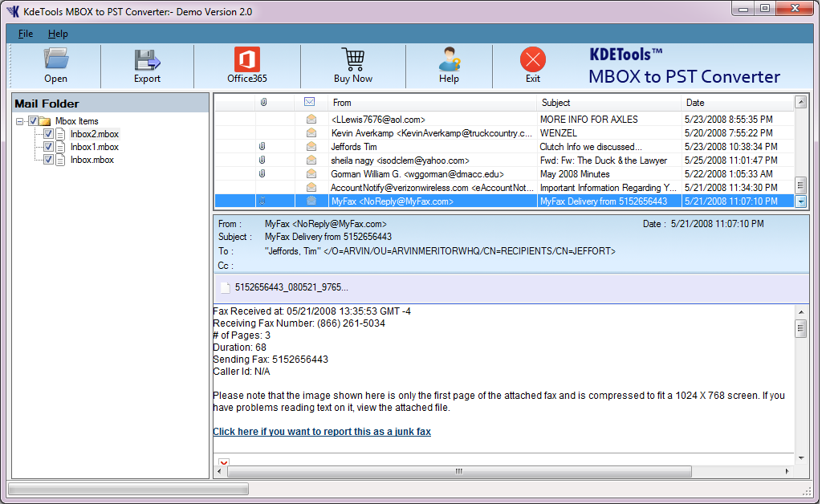
Task: Click message body scroll up arrow
Action: pos(800,312)
